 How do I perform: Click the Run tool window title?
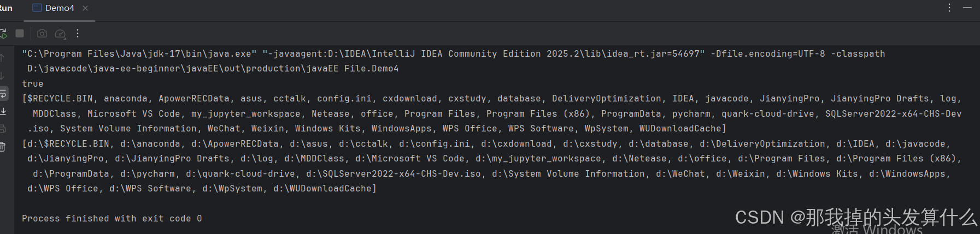(x=6, y=8)
